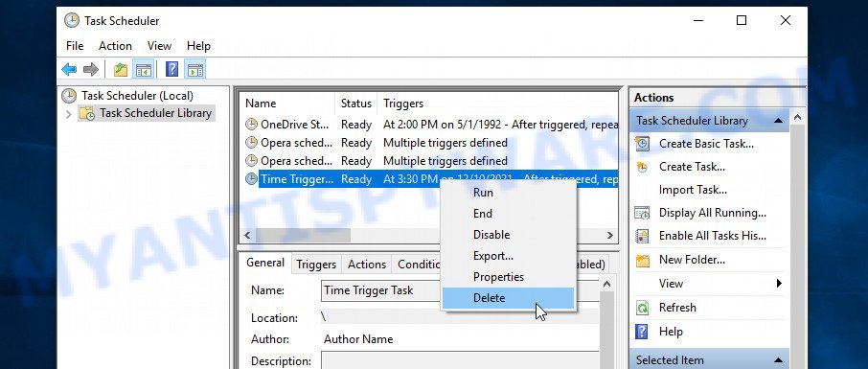The image size is (868, 369).
Task: Click the details pane scroll up arrow
Action: [606, 285]
